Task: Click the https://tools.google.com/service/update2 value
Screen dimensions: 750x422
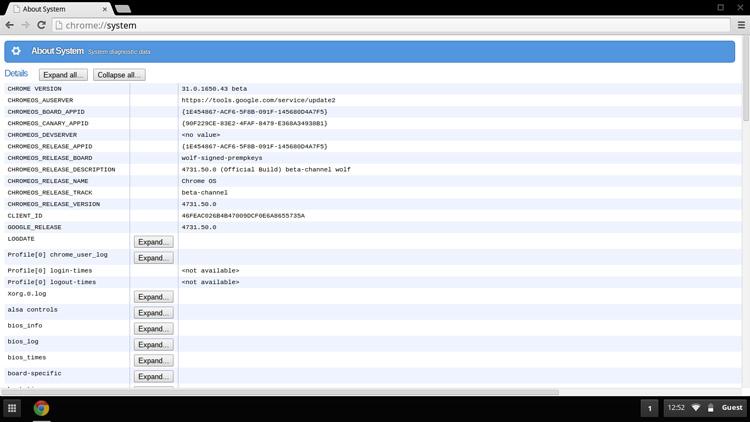Action: coord(258,100)
